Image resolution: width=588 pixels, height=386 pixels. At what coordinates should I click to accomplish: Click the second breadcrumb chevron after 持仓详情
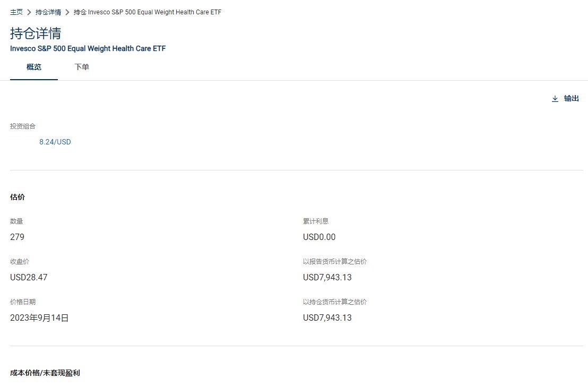coord(67,12)
